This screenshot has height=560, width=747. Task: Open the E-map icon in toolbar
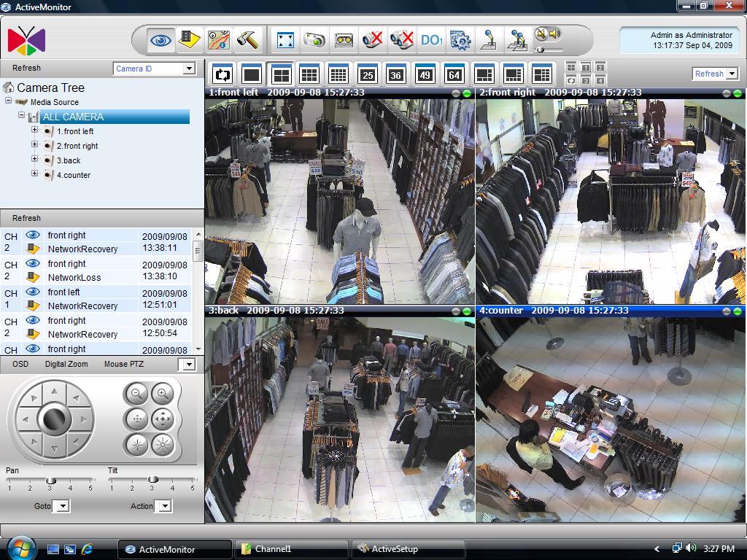point(219,39)
